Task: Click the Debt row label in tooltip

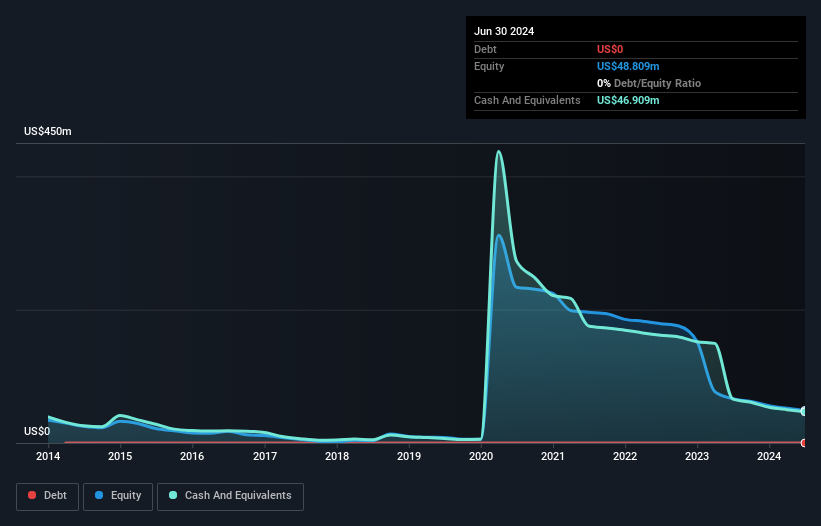Action: point(485,49)
